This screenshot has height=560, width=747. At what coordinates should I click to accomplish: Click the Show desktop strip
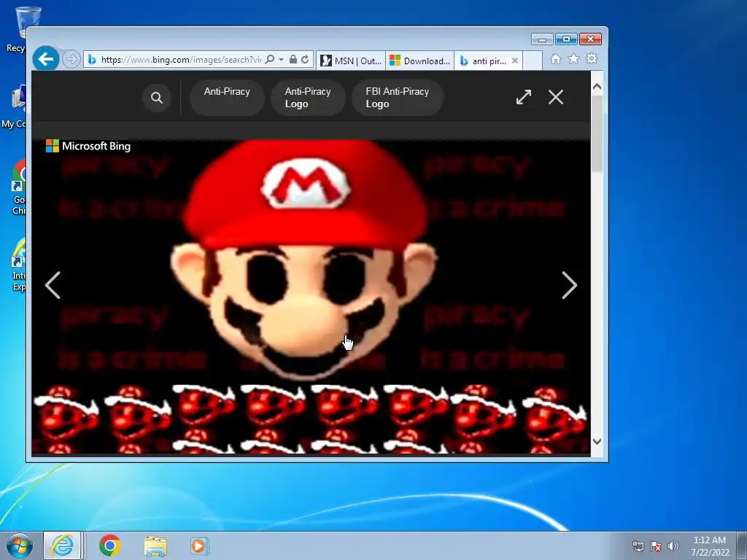pyautogui.click(x=742, y=545)
